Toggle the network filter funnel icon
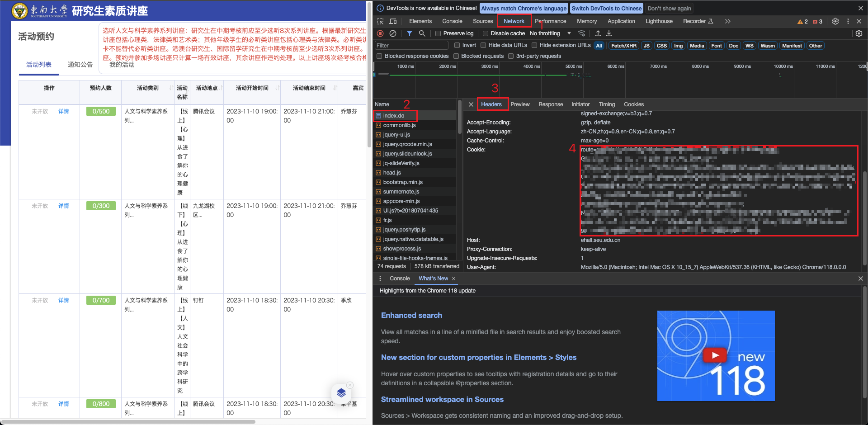 409,33
